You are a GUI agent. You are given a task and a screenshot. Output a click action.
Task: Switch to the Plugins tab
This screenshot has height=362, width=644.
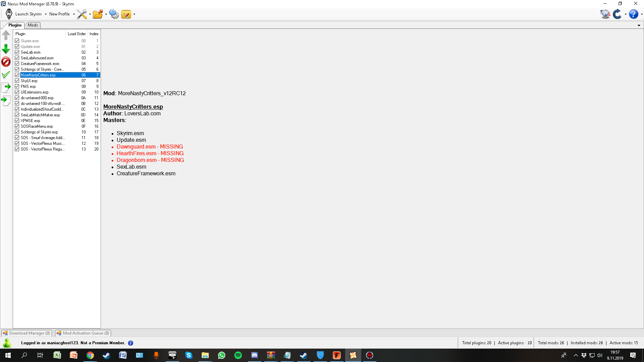[x=15, y=25]
